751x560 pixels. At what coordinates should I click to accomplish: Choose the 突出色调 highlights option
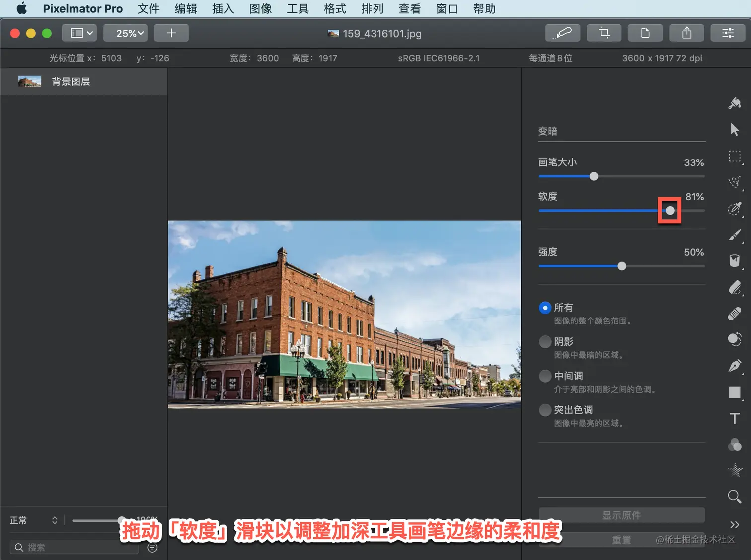(545, 410)
